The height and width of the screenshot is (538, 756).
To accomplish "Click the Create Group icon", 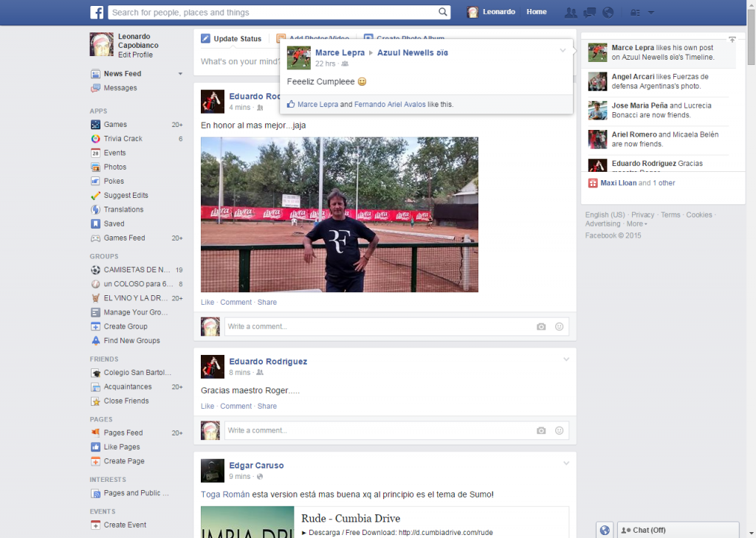I will click(95, 326).
